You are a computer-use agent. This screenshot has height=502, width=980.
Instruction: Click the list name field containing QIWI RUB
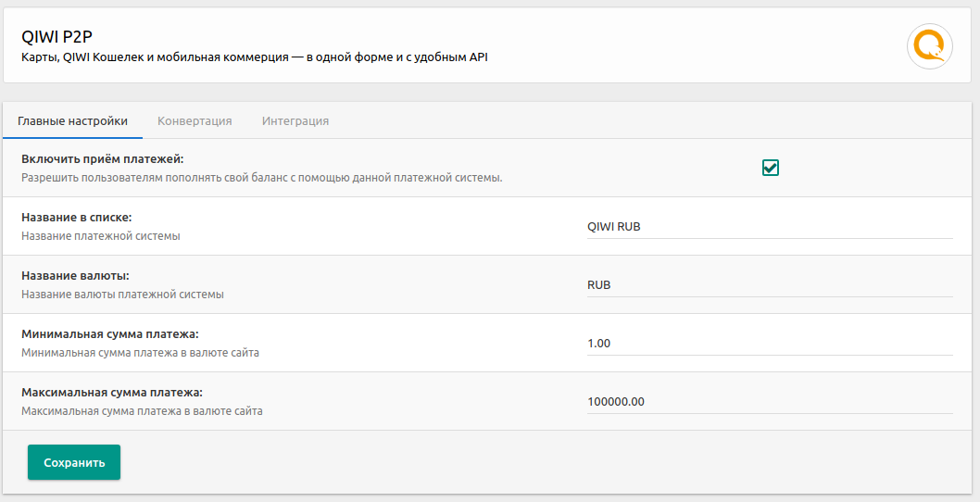769,226
